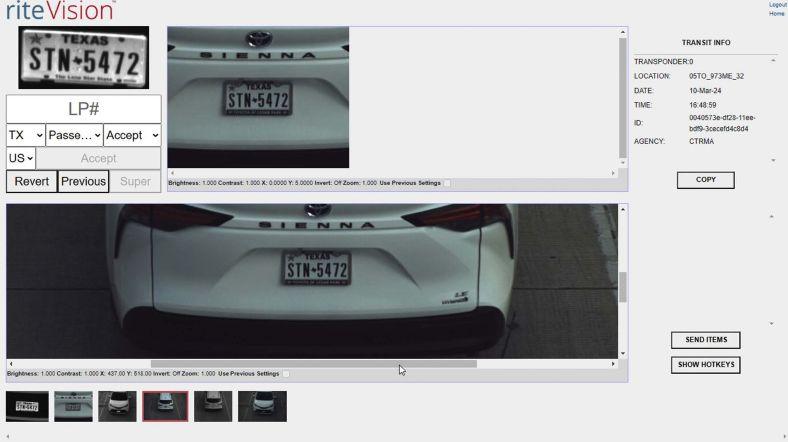Click the top image scroll-up arrow
The width and height of the screenshot is (788, 442).
point(623,32)
